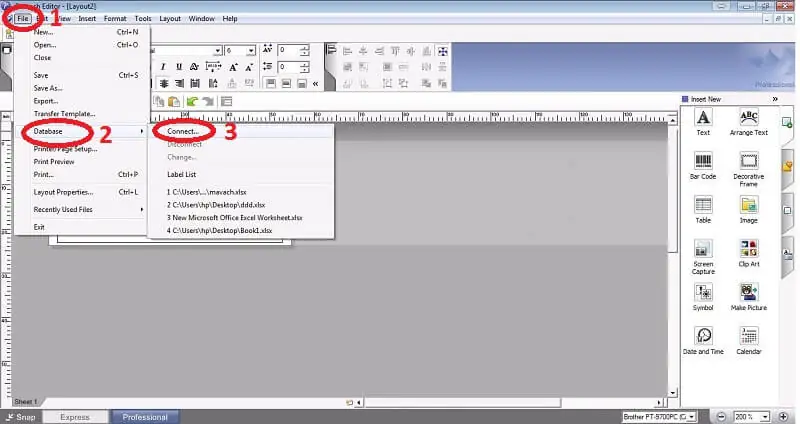Insert an Arrange Text object
Screen dimensions: 800x424
(x=748, y=122)
